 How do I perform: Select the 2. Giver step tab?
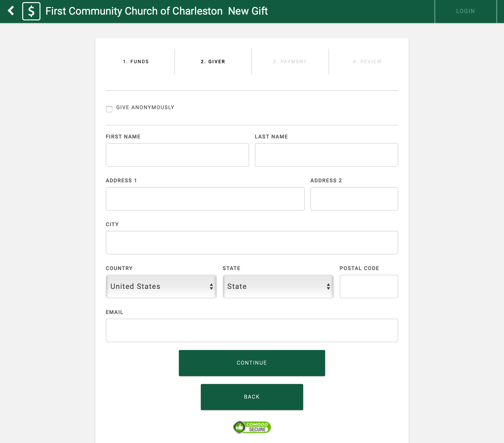213,62
